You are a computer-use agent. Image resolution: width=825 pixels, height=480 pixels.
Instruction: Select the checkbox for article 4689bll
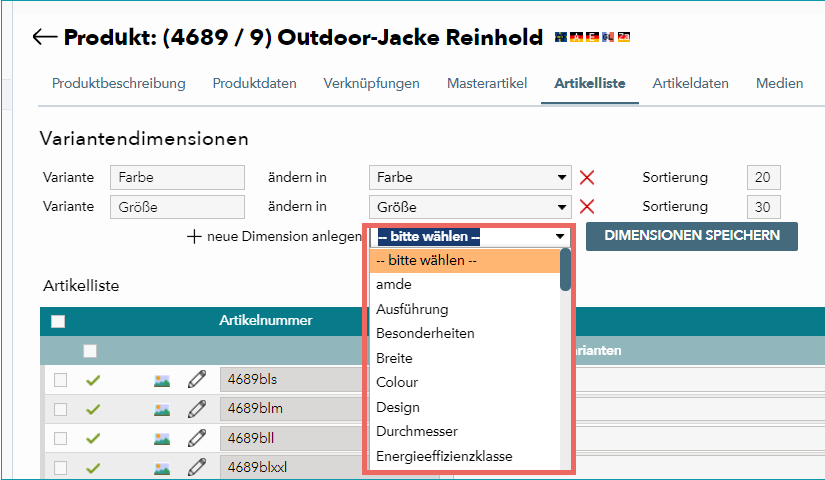(x=61, y=438)
